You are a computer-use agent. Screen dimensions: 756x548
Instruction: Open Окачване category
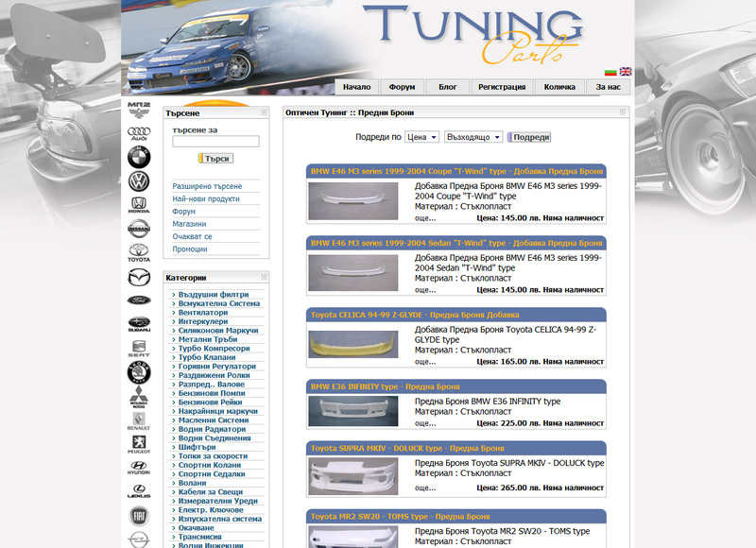pos(197,528)
